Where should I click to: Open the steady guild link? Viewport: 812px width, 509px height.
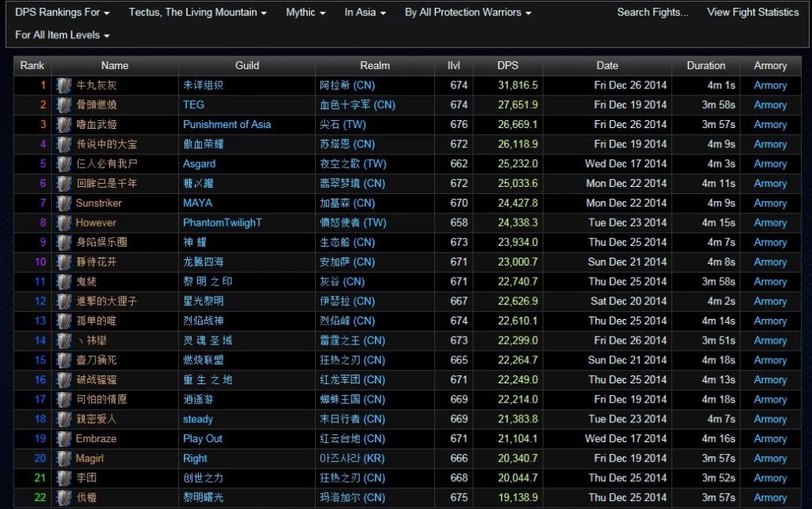(198, 419)
